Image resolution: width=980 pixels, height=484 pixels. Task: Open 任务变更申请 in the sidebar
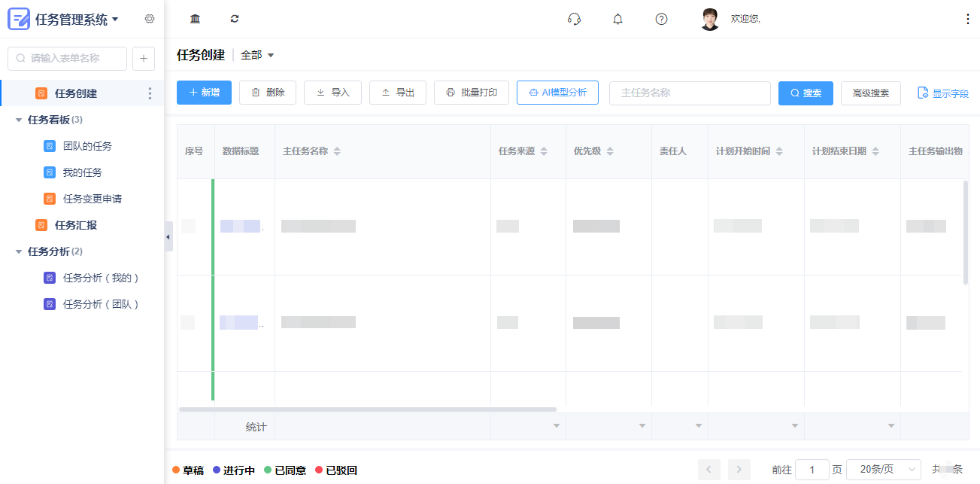93,199
